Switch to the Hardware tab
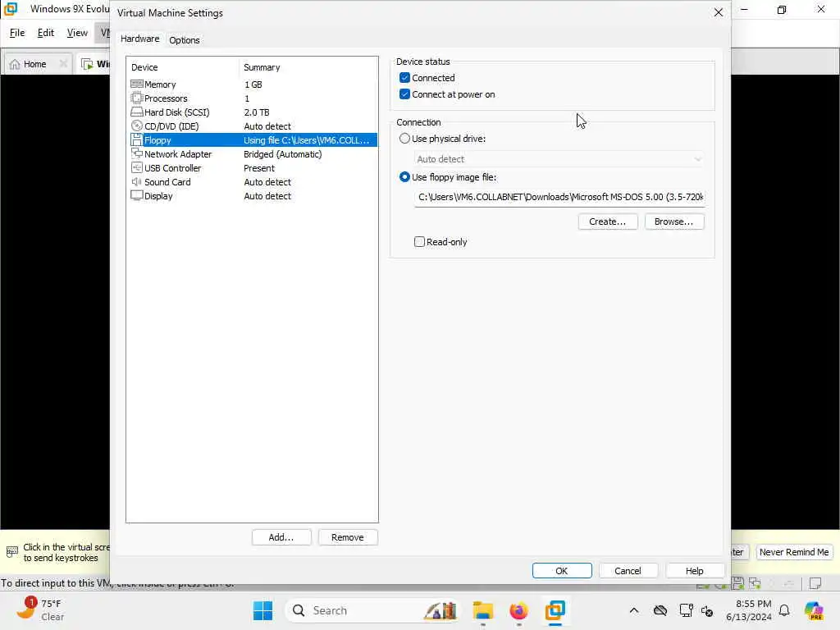Viewport: 840px width, 630px height. click(x=139, y=39)
